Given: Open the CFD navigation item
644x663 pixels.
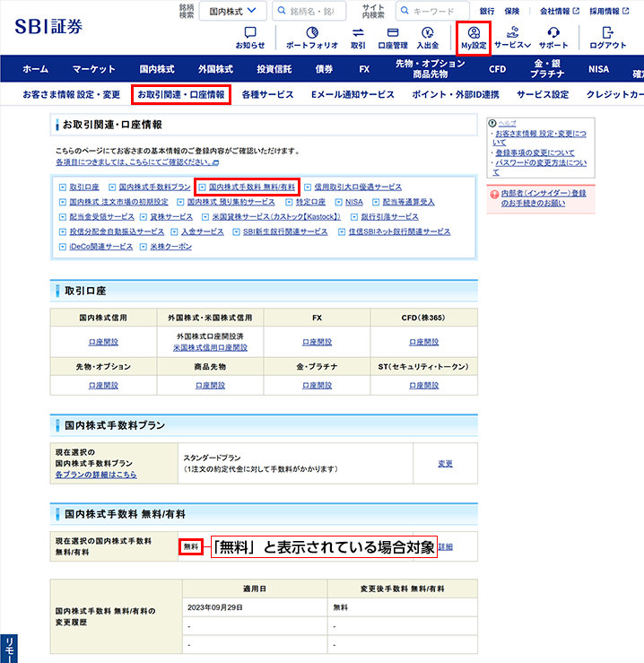Looking at the screenshot, I should [x=497, y=69].
